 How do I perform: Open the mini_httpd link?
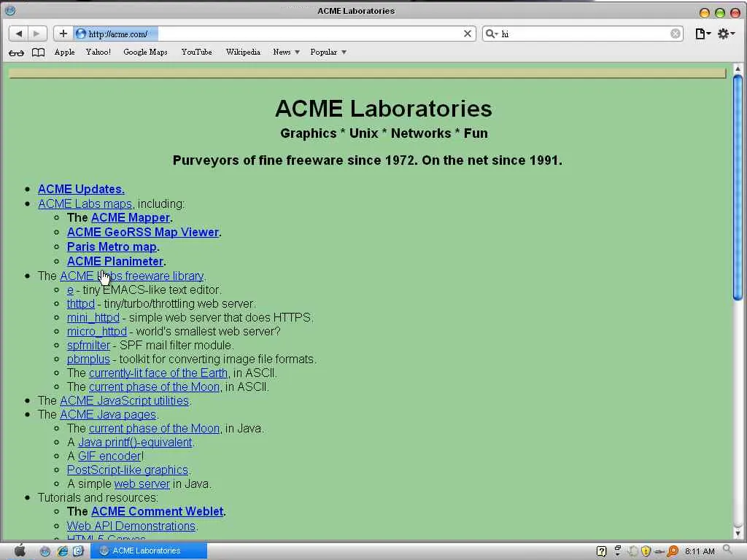(x=93, y=318)
